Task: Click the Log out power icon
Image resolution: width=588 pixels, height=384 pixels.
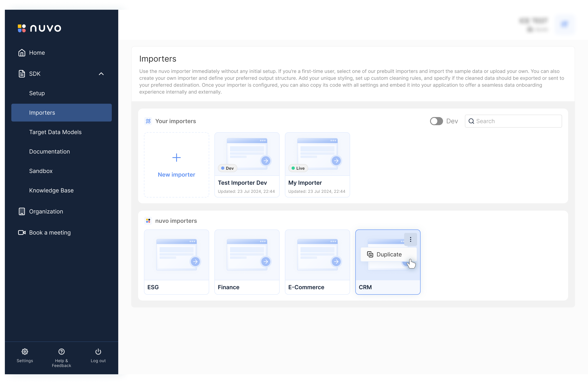Action: point(98,351)
